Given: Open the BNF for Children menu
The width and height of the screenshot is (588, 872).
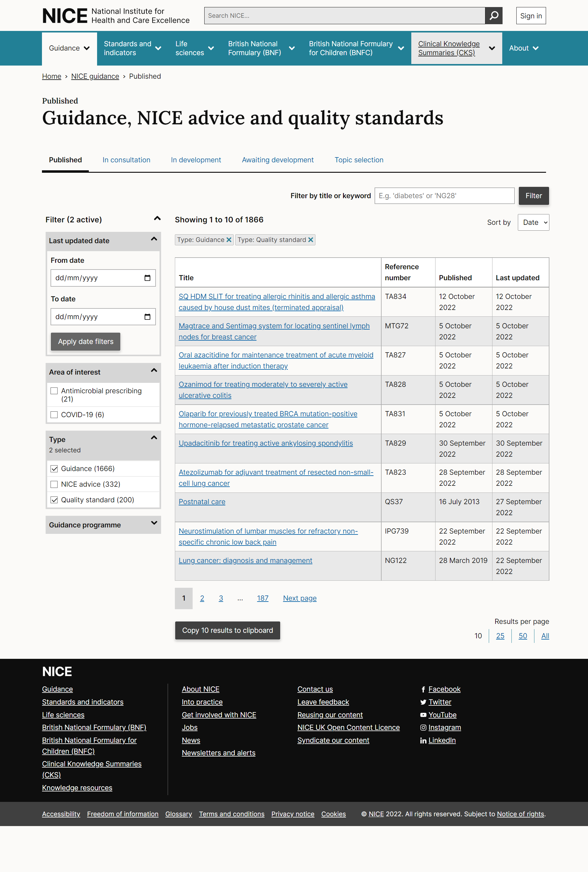Looking at the screenshot, I should 356,48.
